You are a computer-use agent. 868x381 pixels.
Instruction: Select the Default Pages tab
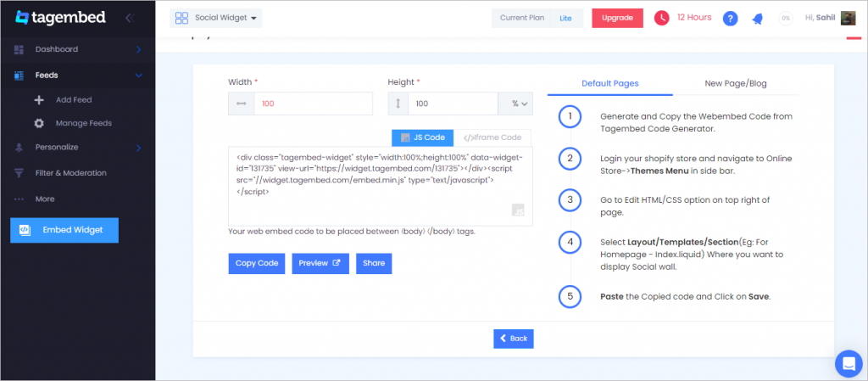click(610, 84)
